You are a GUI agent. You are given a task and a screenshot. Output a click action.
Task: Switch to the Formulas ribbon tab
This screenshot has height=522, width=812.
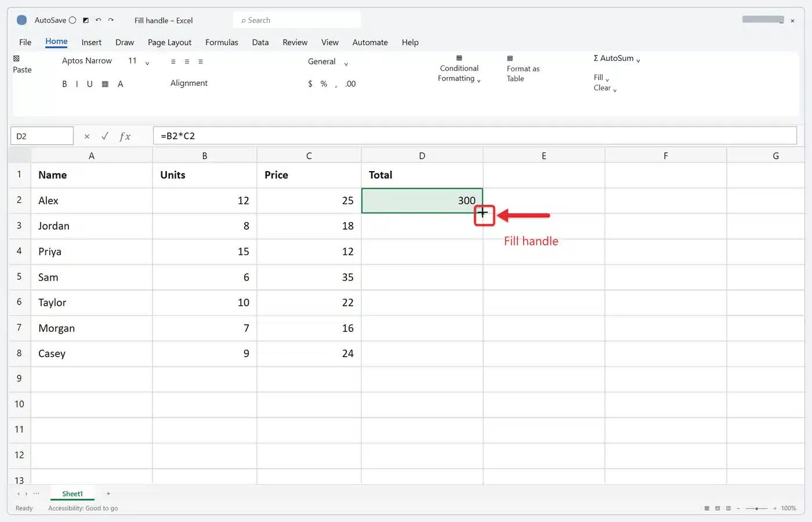click(222, 42)
